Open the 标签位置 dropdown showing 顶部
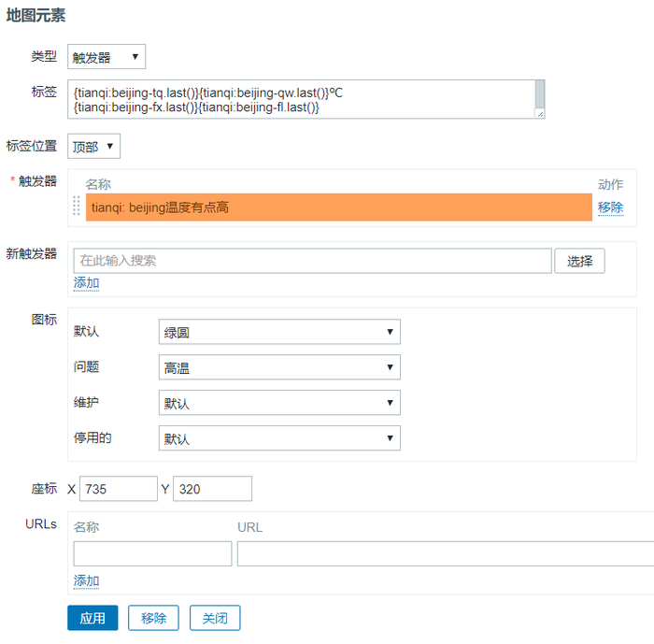654x644 pixels. [93, 146]
